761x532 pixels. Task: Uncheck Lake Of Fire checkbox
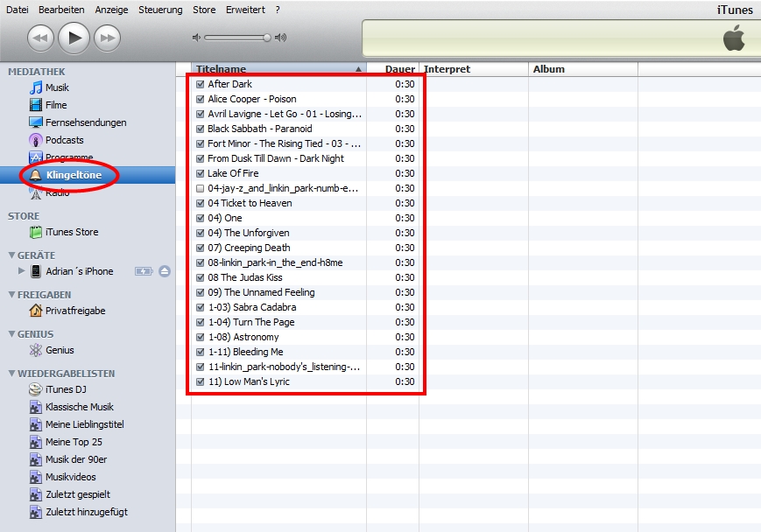pyautogui.click(x=200, y=173)
